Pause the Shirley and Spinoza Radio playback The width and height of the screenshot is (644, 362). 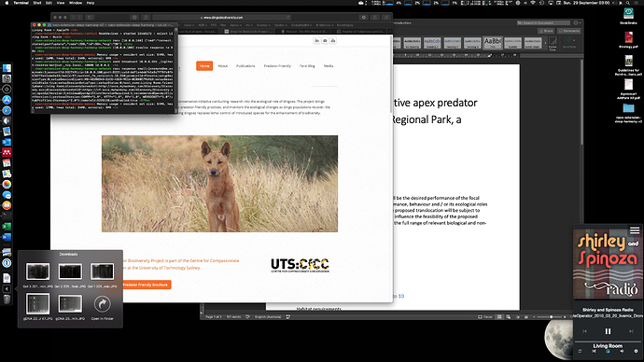[x=608, y=331]
